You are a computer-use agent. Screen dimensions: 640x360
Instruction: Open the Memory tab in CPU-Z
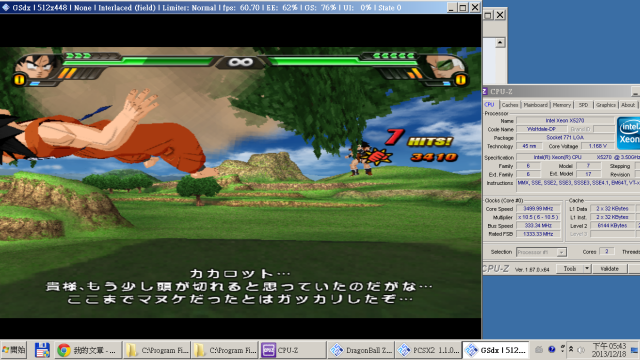click(562, 105)
